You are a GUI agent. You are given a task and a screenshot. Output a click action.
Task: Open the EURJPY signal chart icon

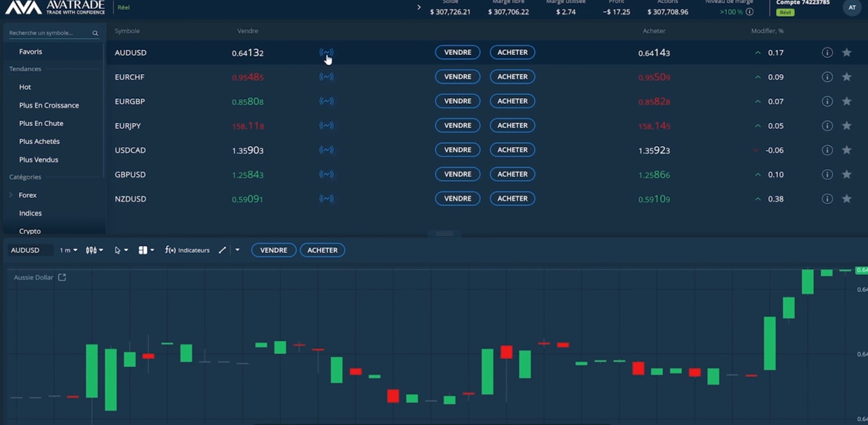[x=327, y=126]
